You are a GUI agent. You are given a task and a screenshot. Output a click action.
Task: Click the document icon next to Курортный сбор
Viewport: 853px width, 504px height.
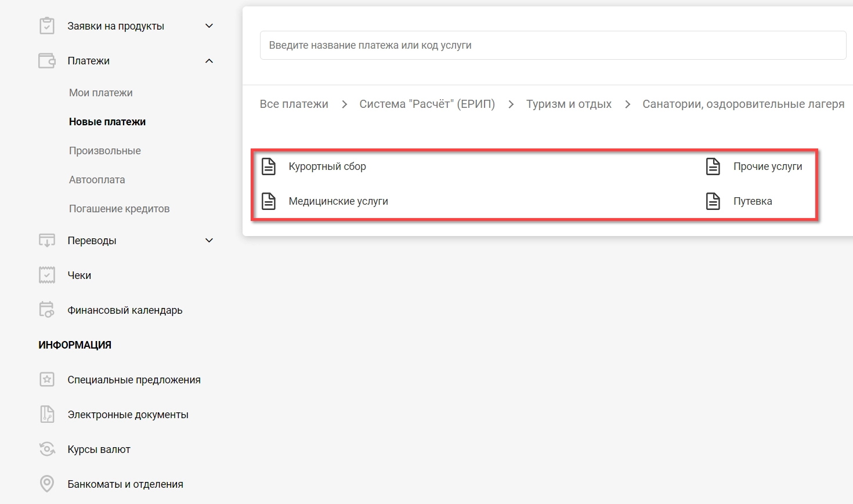click(x=269, y=166)
